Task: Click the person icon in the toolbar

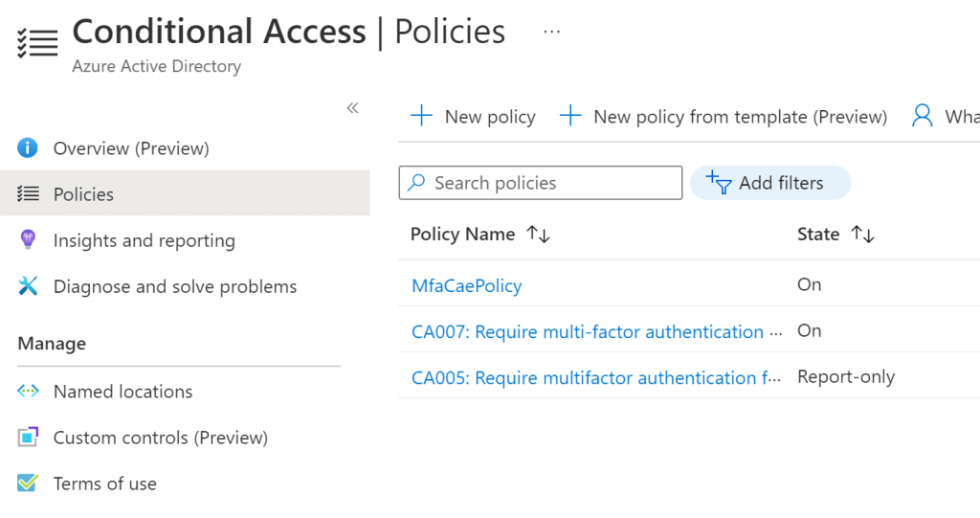Action: [x=922, y=117]
